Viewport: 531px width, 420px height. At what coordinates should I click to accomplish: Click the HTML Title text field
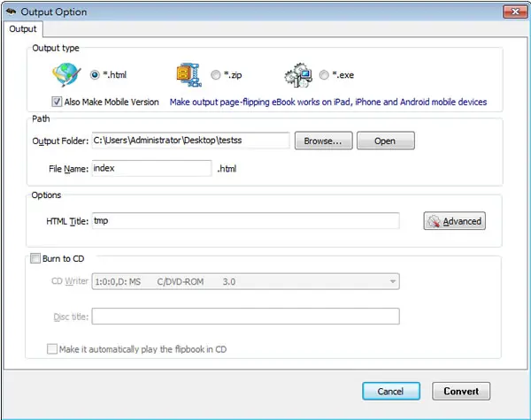click(245, 221)
